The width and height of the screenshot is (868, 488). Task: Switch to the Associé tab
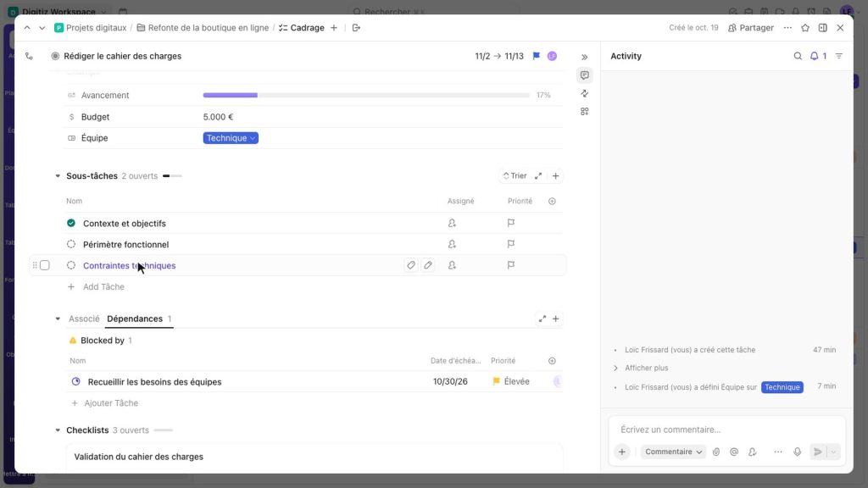tap(84, 319)
